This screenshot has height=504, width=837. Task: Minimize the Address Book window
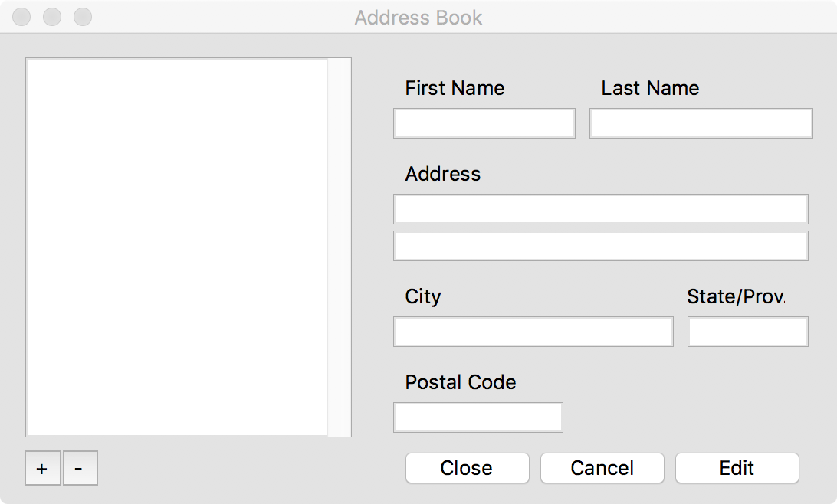(x=52, y=17)
